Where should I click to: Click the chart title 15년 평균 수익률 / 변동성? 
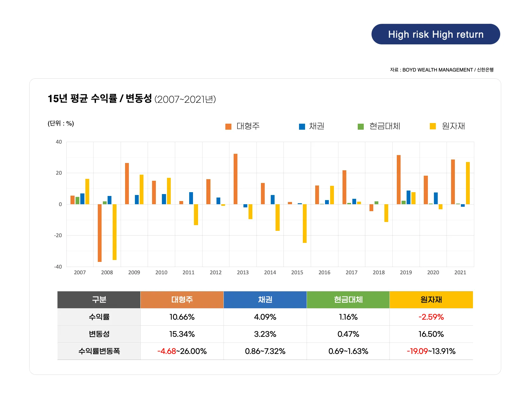coord(100,99)
